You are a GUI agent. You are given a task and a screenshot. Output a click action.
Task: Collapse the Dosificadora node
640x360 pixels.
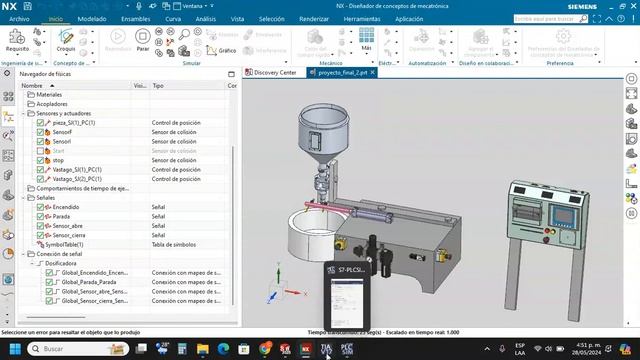pos(32,264)
